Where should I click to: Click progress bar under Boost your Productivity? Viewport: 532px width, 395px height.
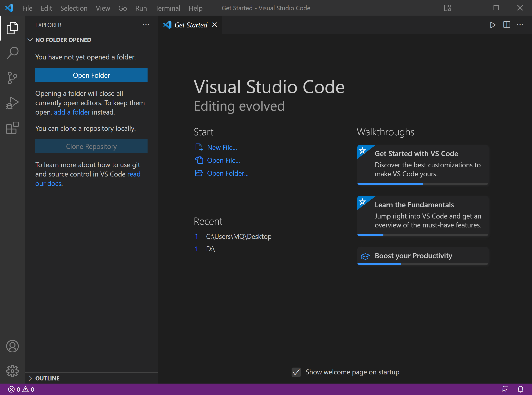[x=422, y=264]
